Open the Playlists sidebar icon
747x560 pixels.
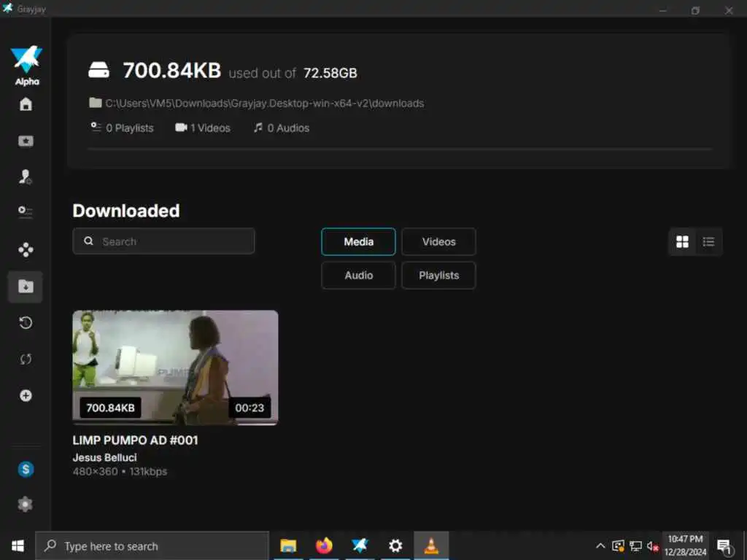pyautogui.click(x=26, y=211)
